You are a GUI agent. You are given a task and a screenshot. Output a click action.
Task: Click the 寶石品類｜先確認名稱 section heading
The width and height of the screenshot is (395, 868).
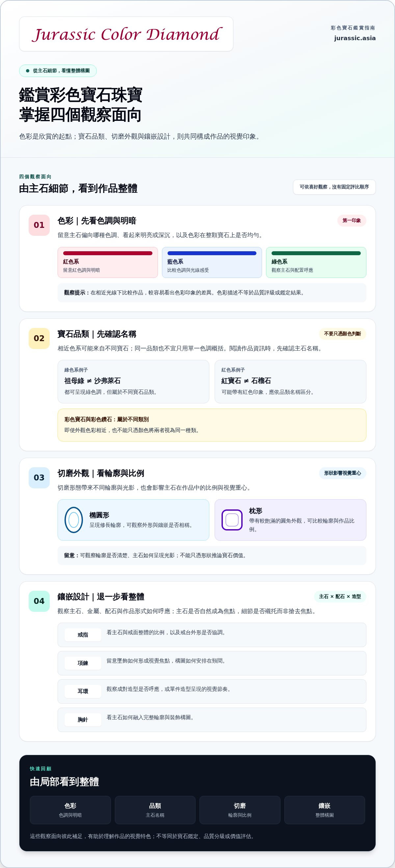(97, 334)
